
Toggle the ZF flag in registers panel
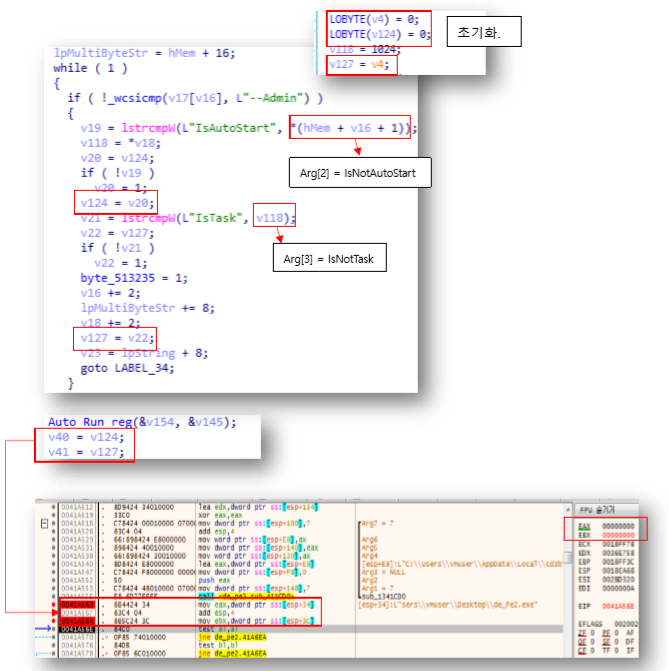point(586,633)
